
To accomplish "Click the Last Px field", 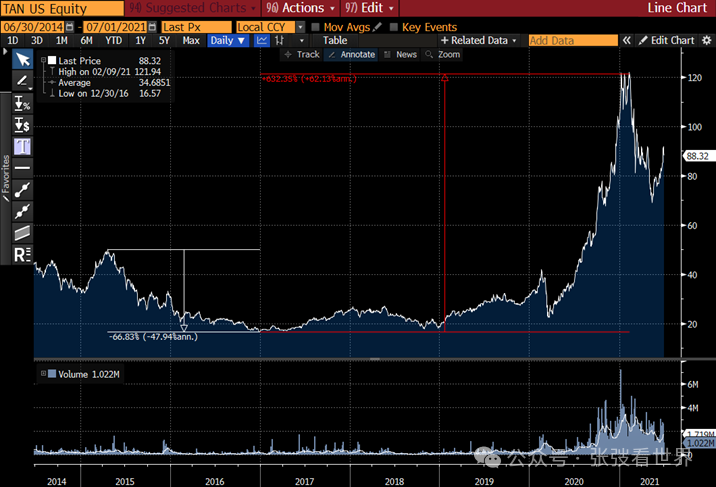I will pos(196,27).
